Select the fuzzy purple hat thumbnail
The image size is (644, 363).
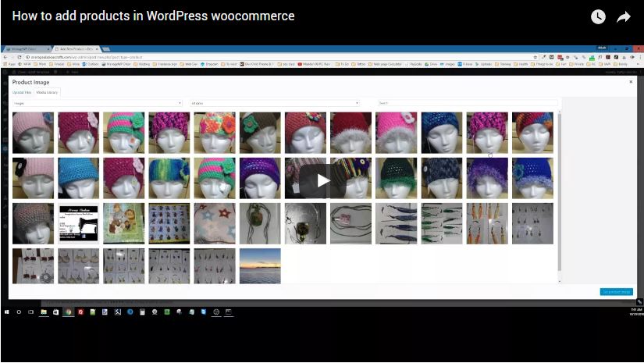pyautogui.click(x=487, y=178)
